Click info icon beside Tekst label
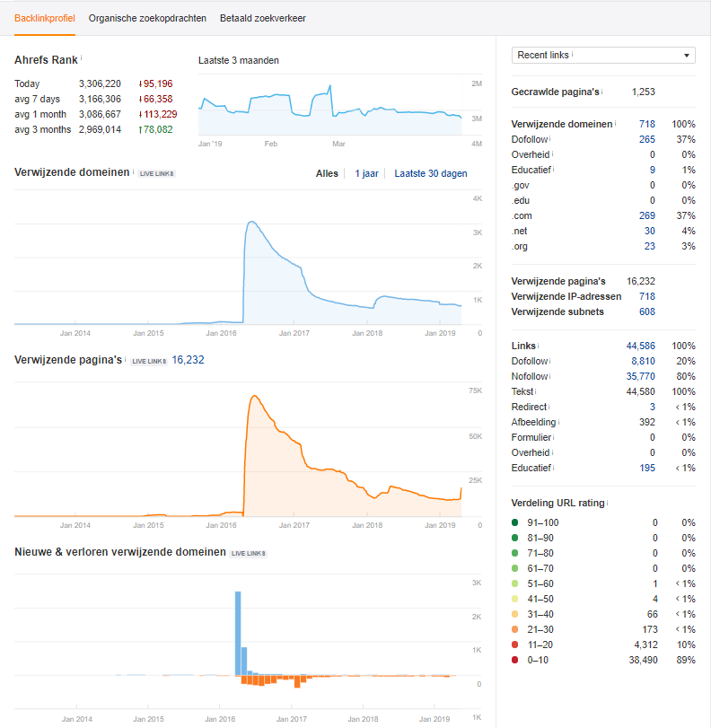Screen dimensions: 711x728 tap(536, 390)
